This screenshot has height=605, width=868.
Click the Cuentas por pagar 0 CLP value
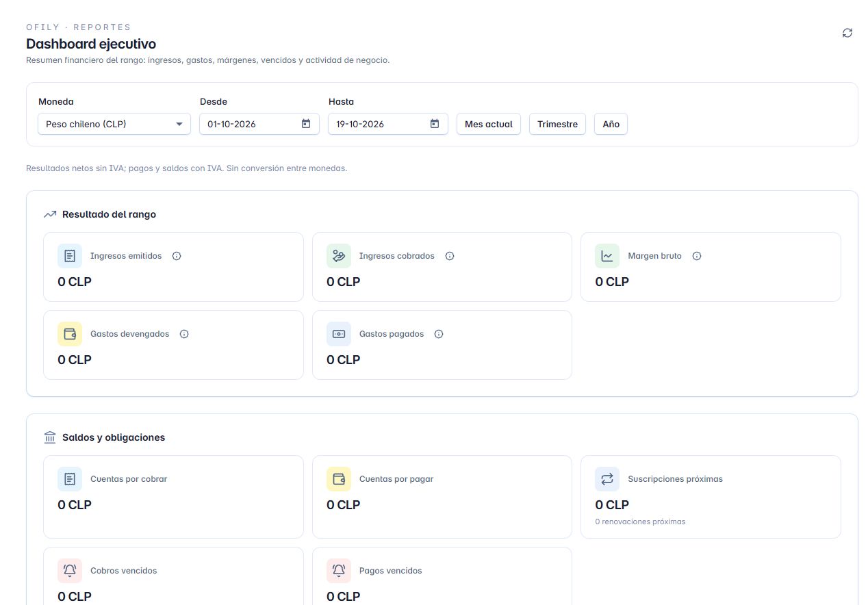point(343,504)
